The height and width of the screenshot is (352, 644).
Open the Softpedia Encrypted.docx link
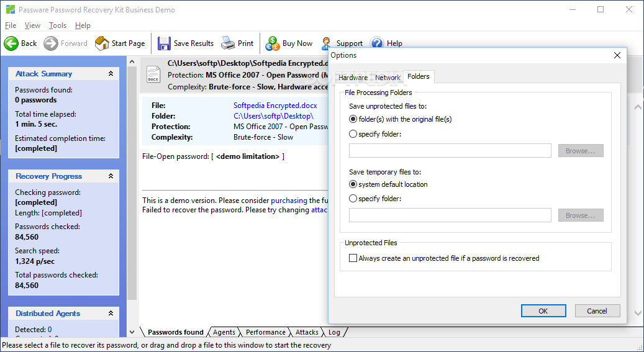[x=275, y=106]
